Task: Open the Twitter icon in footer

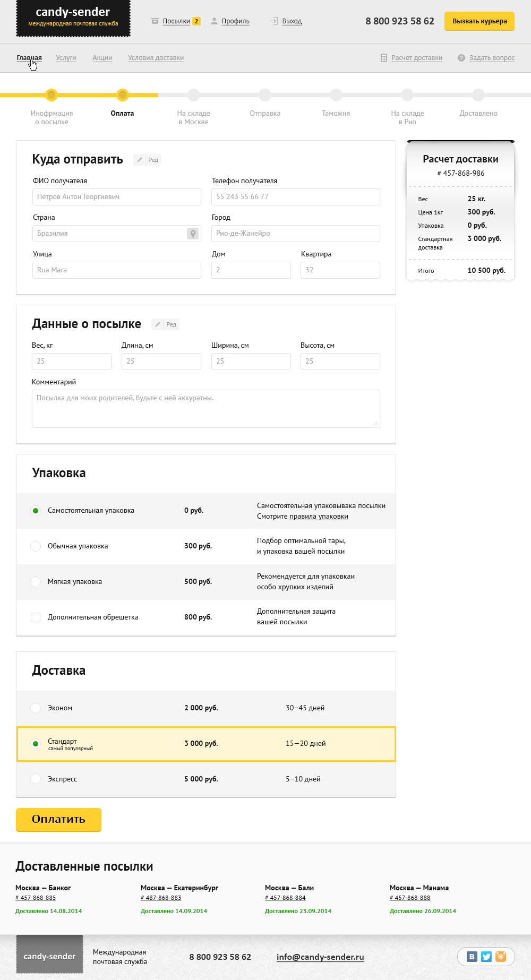Action: pyautogui.click(x=486, y=957)
